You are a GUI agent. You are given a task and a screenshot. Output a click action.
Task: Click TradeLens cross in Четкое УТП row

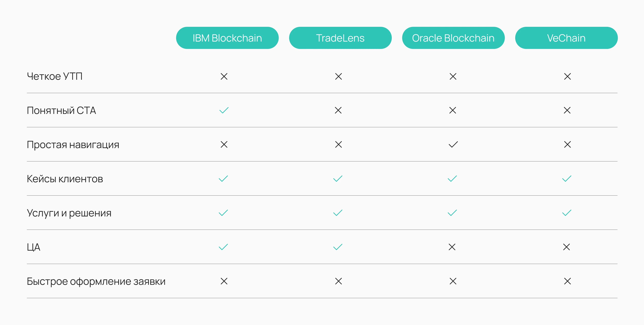tap(338, 76)
